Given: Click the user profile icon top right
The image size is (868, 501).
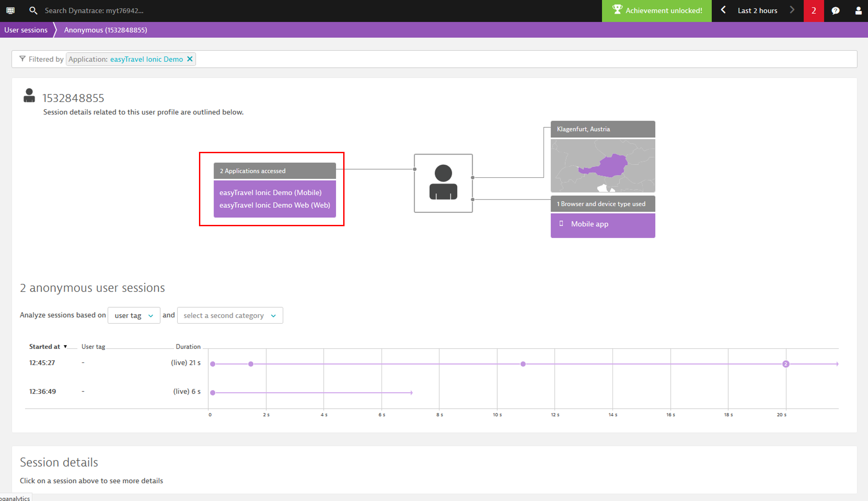Looking at the screenshot, I should pos(858,10).
